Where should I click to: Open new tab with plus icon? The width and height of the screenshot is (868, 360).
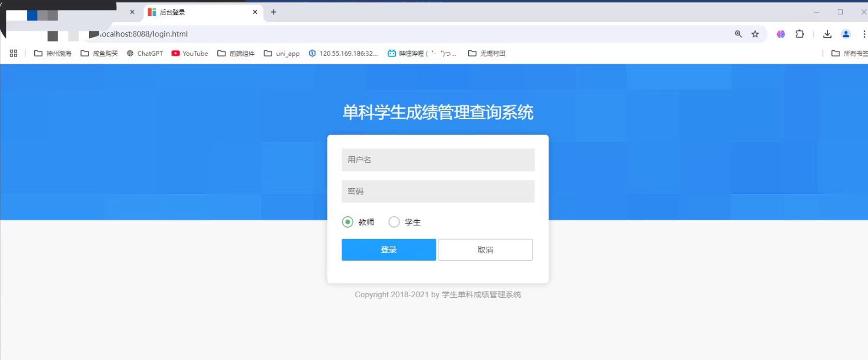coord(274,12)
